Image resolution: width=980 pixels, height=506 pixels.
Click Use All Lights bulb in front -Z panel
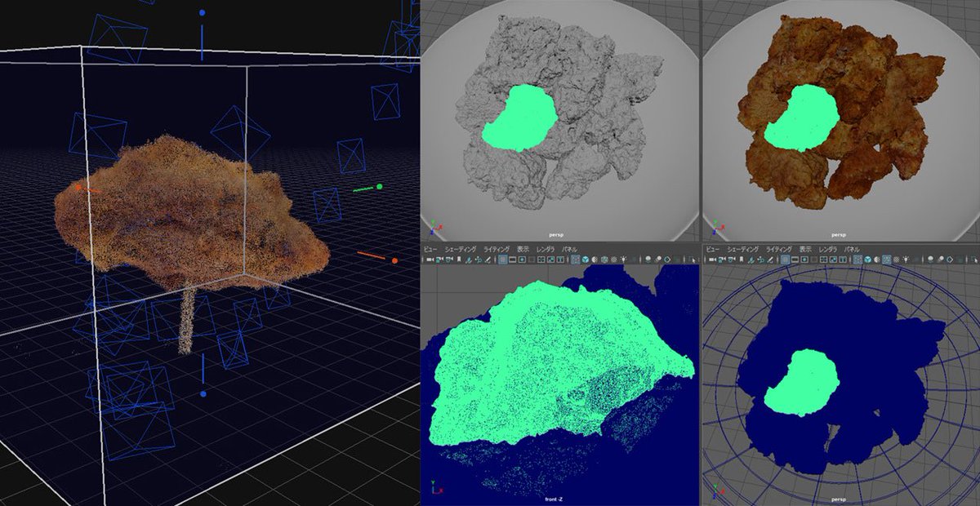point(624,260)
